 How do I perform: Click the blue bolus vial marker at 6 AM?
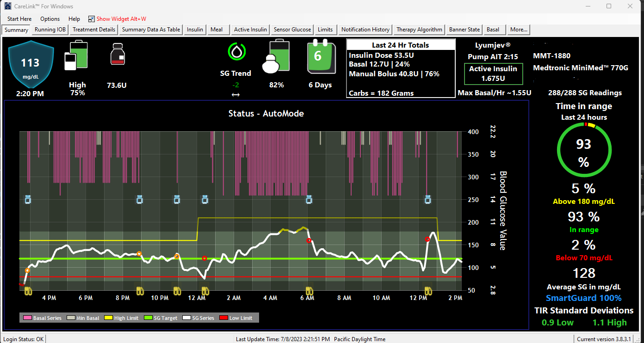(x=309, y=200)
